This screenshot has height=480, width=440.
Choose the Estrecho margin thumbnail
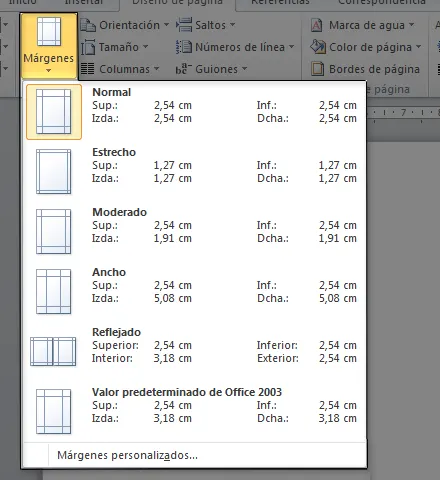[x=54, y=172]
